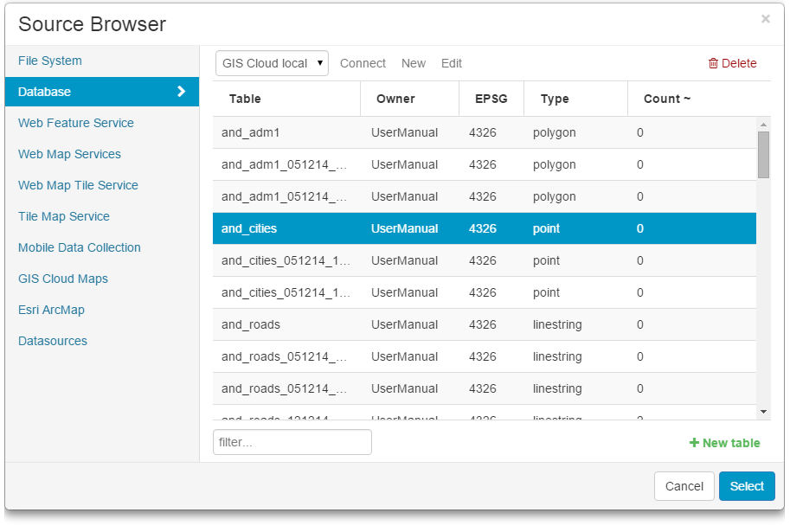The image size is (790, 532).
Task: Confirm with the Select button
Action: [747, 486]
